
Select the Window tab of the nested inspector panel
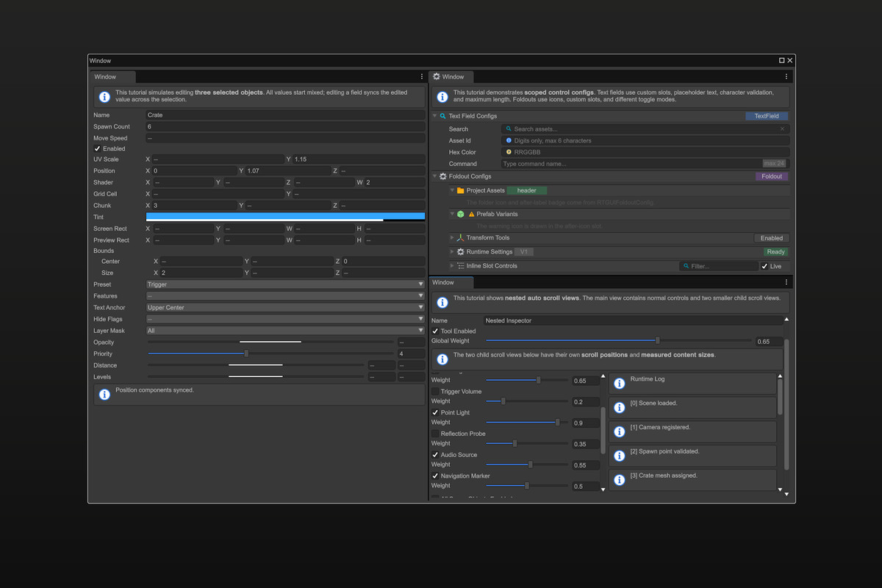tap(451, 282)
